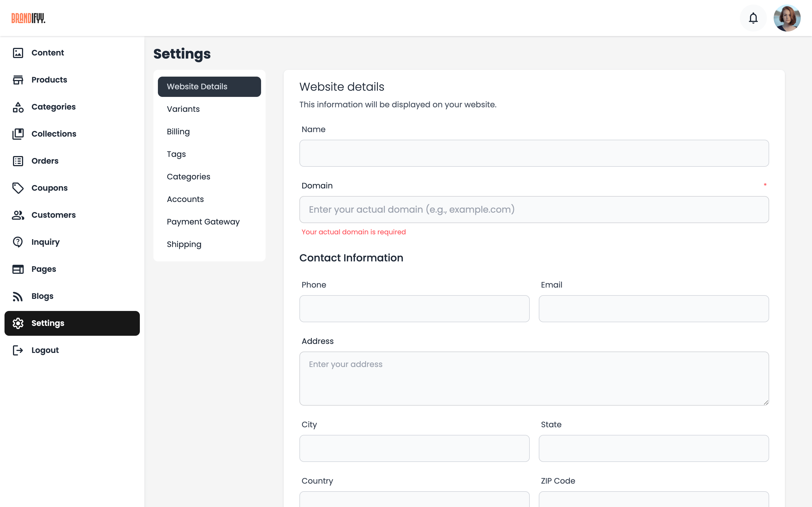Open the Payment Gateway settings tab
Screen dimensions: 812x507
click(203, 222)
